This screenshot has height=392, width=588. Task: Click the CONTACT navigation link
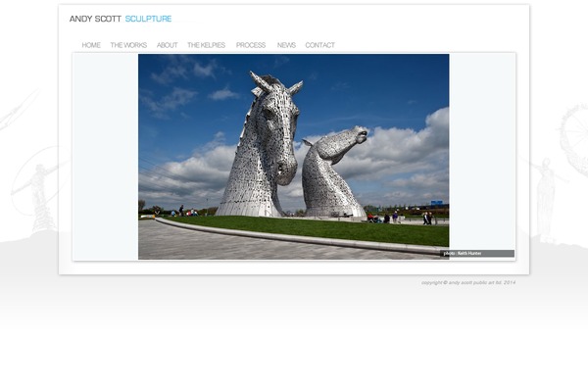(x=319, y=45)
